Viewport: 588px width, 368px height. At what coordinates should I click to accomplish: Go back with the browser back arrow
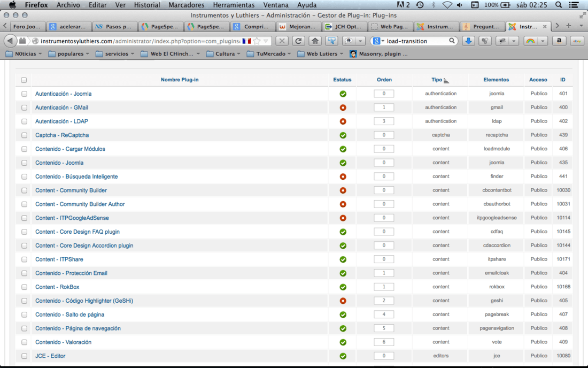point(10,41)
